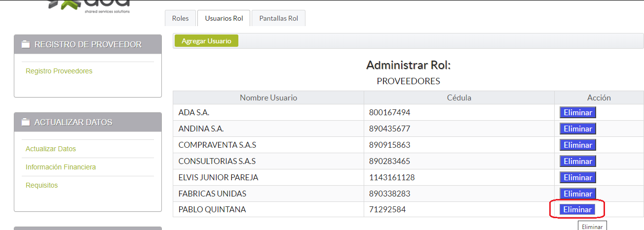Remove ELVIS JUNIOR PAREJA from role
The image size is (644, 230).
577,177
